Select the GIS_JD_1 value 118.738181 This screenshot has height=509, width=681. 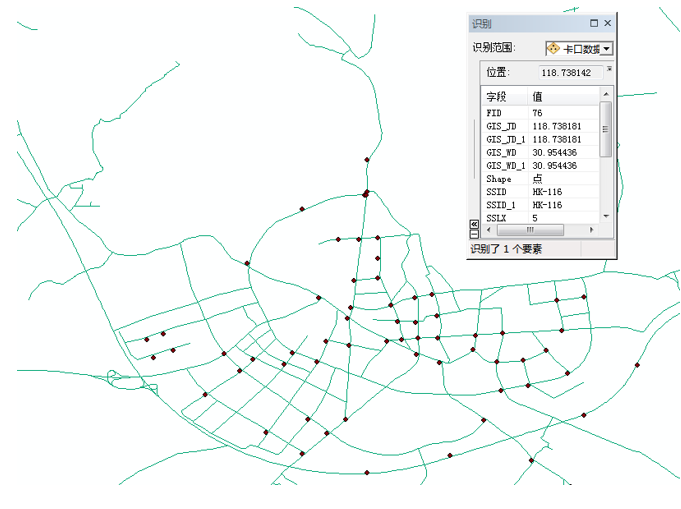point(557,139)
